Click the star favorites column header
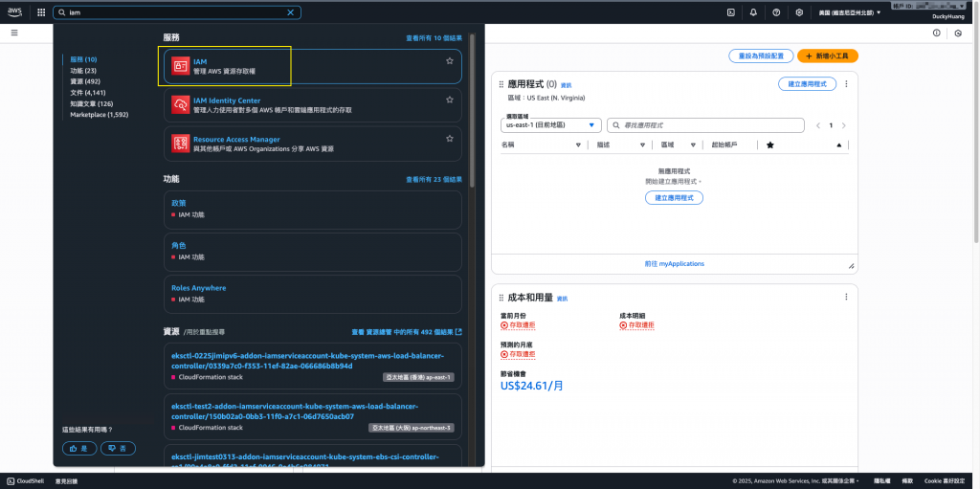The width and height of the screenshot is (980, 489). pos(770,145)
